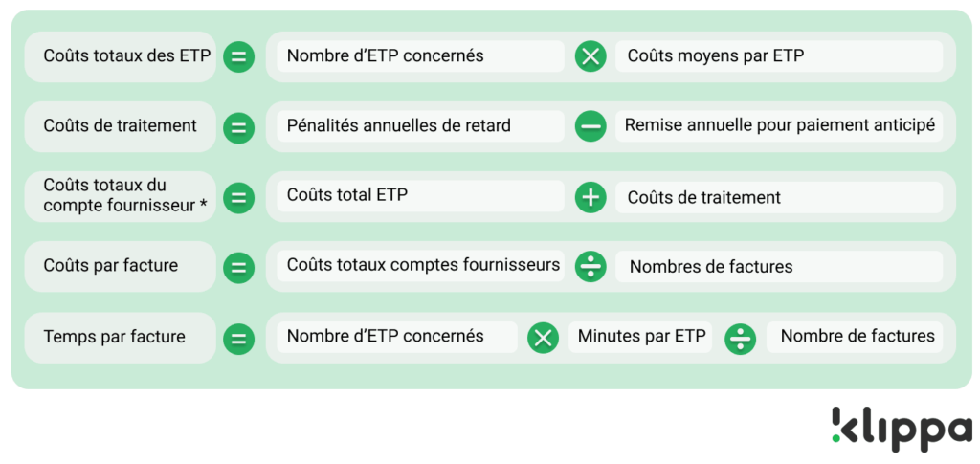Screen dimensions: 980x464
Task: Click the Minutes par ETP box
Action: pyautogui.click(x=640, y=337)
